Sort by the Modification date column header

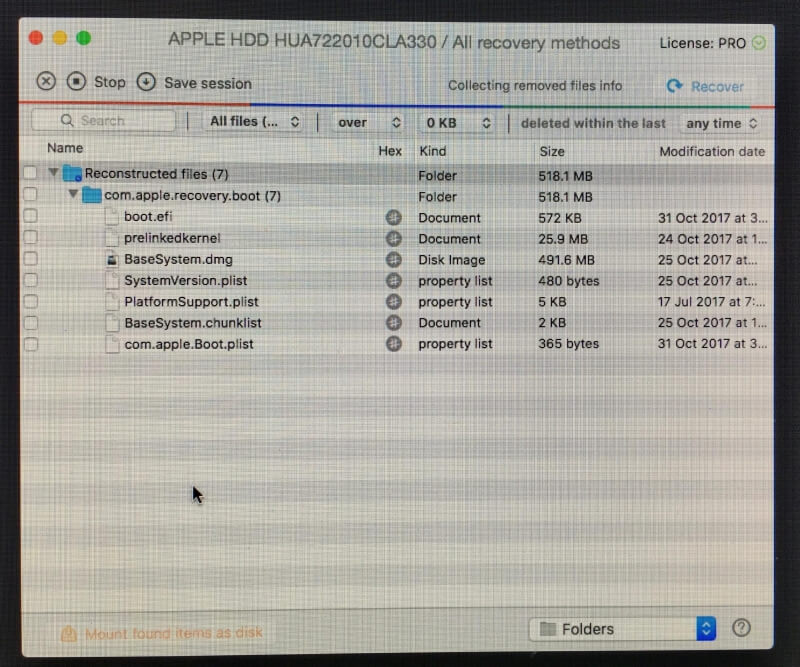point(712,152)
